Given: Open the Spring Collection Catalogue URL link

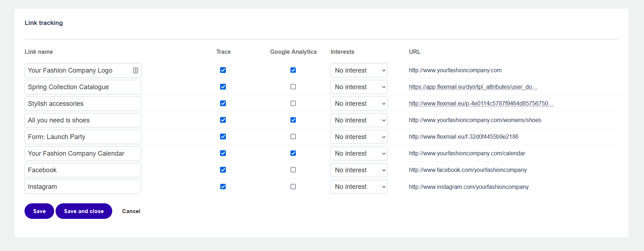Looking at the screenshot, I should [473, 87].
